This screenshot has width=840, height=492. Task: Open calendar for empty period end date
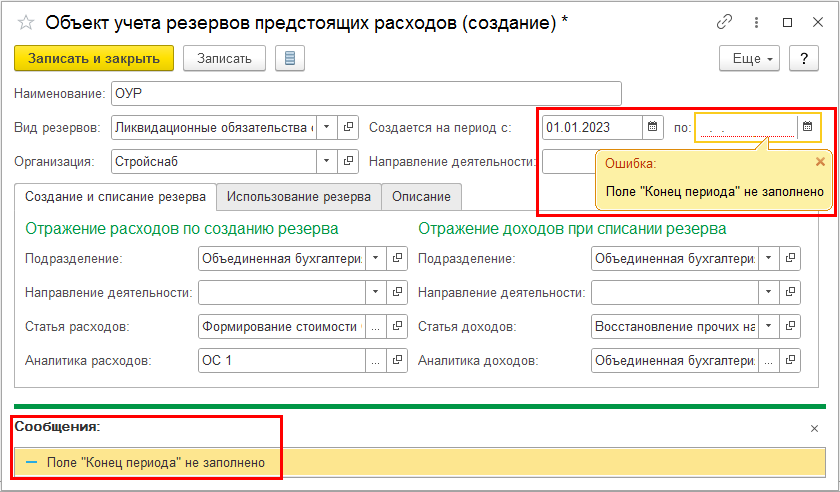point(808,127)
